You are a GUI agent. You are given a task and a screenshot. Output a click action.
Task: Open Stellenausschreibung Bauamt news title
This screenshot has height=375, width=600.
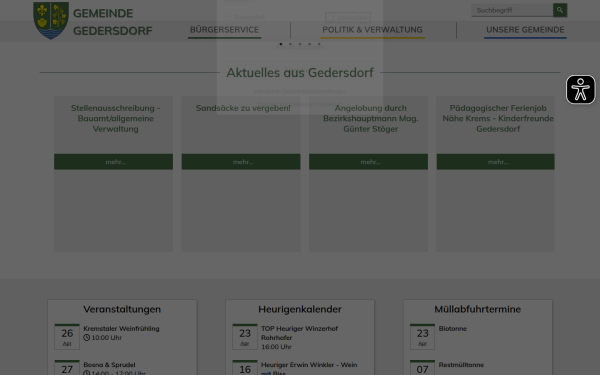[x=116, y=118]
